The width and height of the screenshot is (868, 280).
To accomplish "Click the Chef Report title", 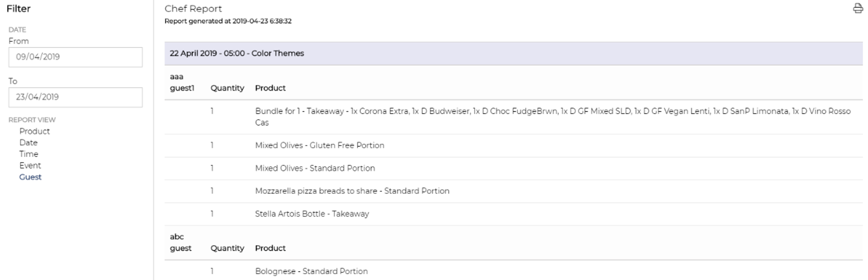I will coord(193,9).
